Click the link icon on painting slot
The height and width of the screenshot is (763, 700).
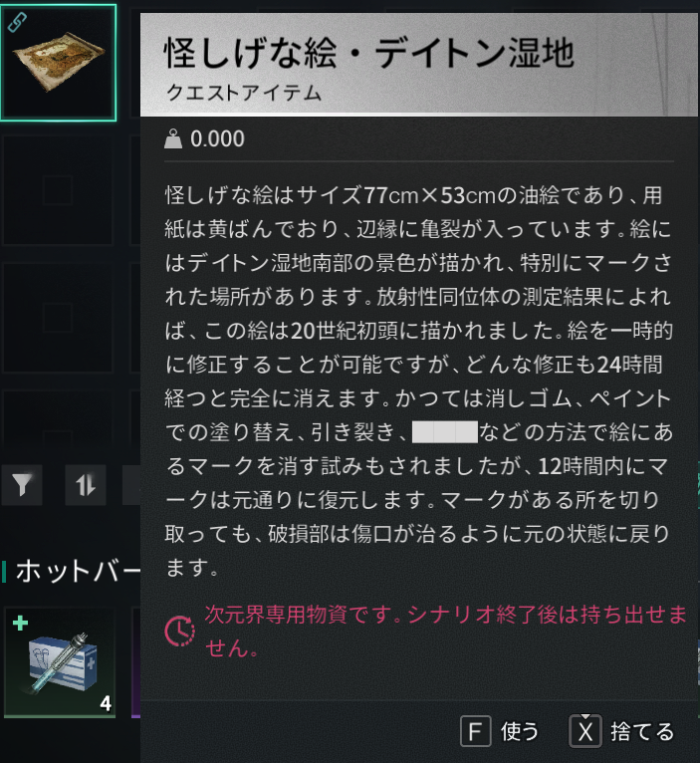click(17, 22)
